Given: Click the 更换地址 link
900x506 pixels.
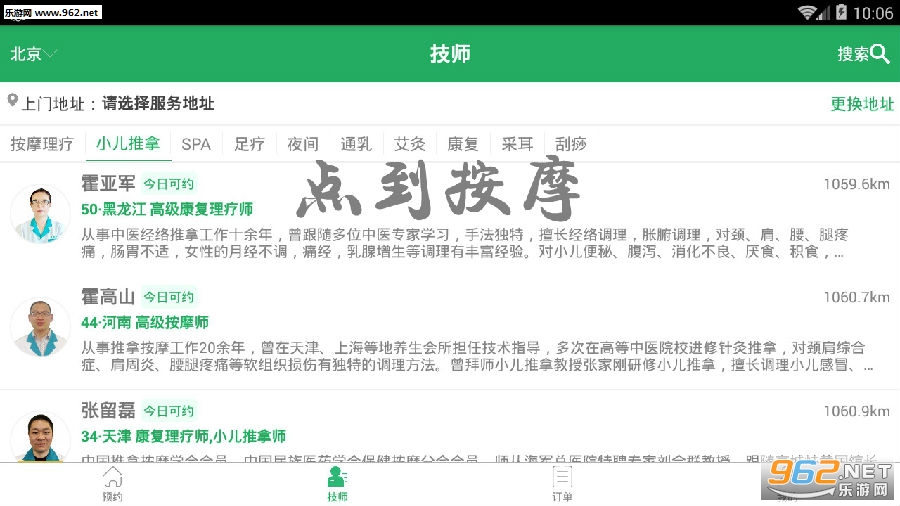Looking at the screenshot, I should (862, 104).
